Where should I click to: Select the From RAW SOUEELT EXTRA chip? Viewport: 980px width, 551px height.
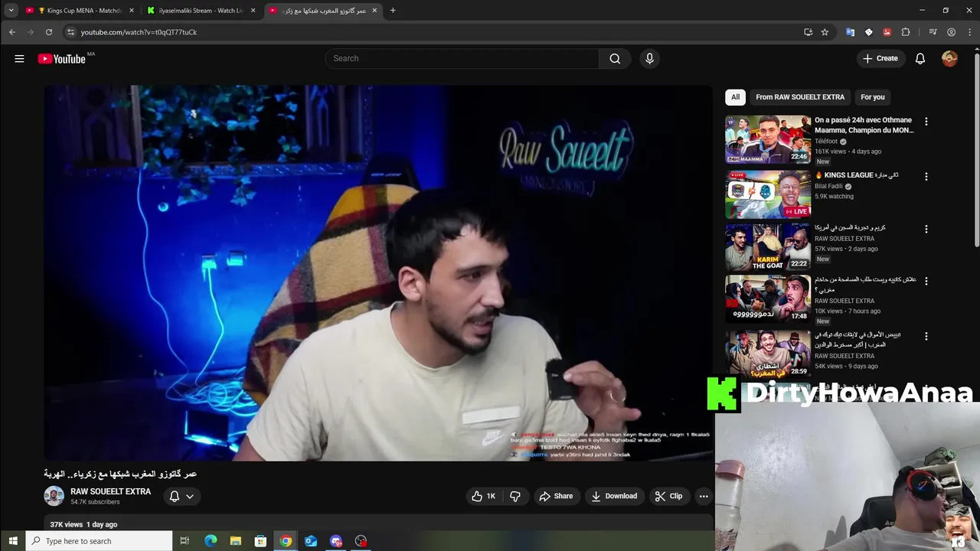coord(800,97)
